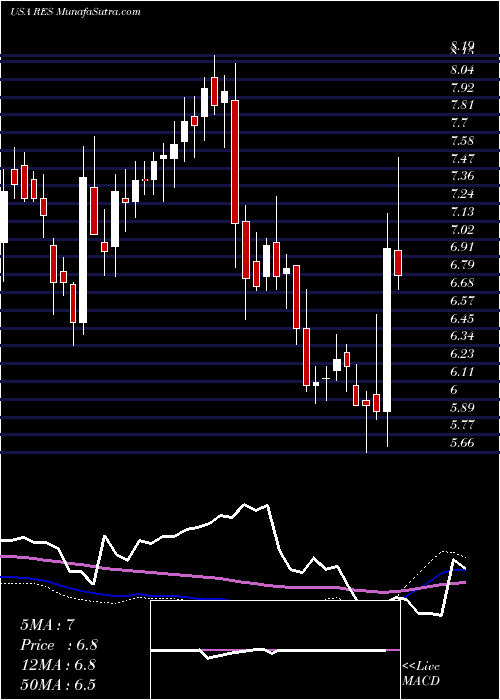Click the 7.02 price axis label
The height and width of the screenshot is (700, 500).
[463, 229]
